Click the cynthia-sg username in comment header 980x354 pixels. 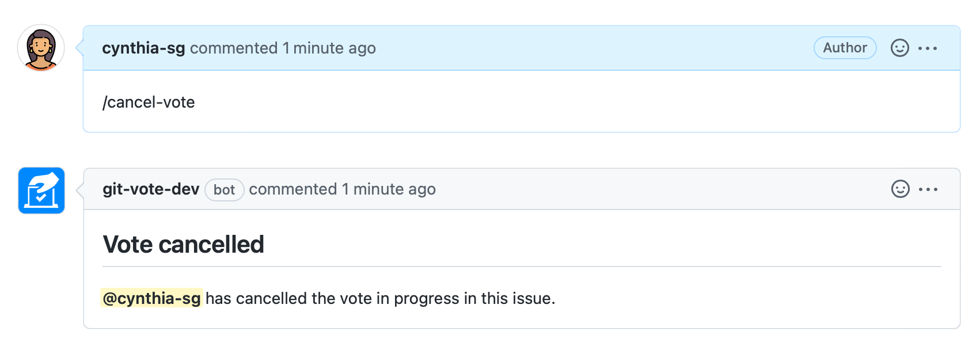[143, 48]
